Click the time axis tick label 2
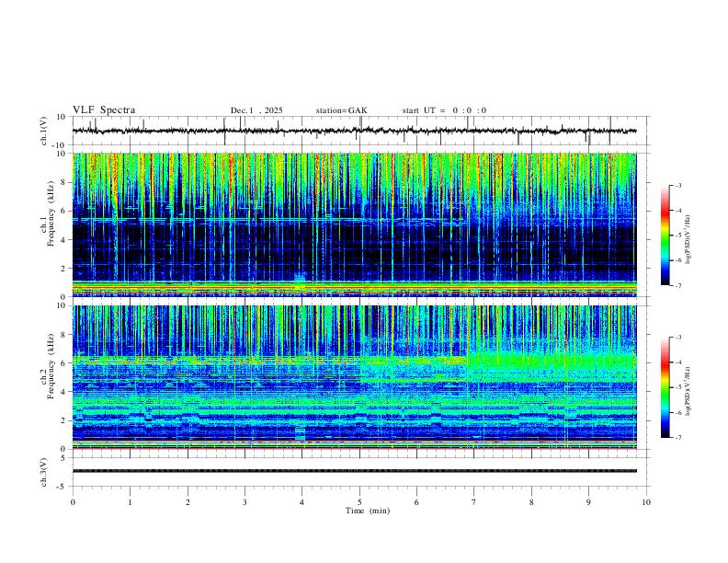The image size is (728, 563). tap(188, 502)
